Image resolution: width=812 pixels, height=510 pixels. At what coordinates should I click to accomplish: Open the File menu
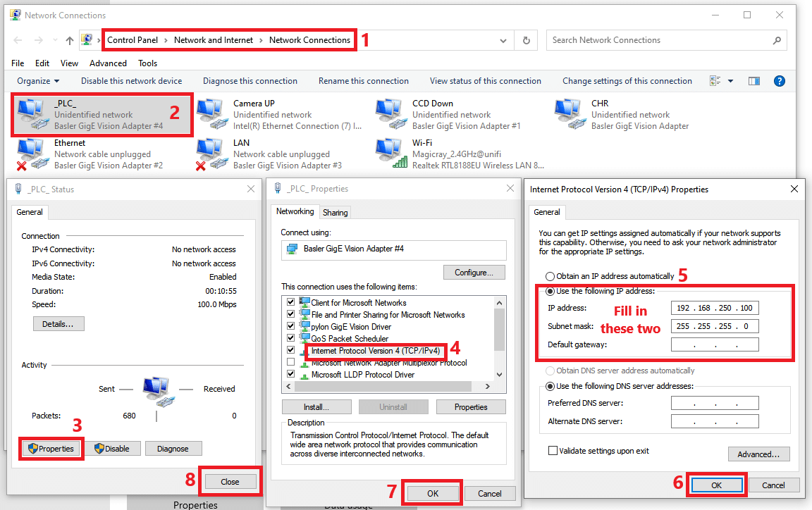pyautogui.click(x=18, y=63)
